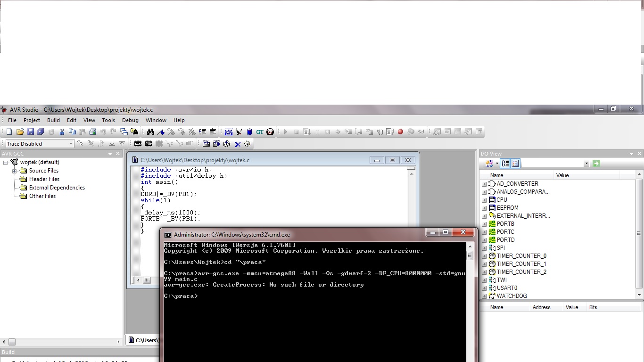
Task: Expand the Source Files folder
Action: coord(14,171)
